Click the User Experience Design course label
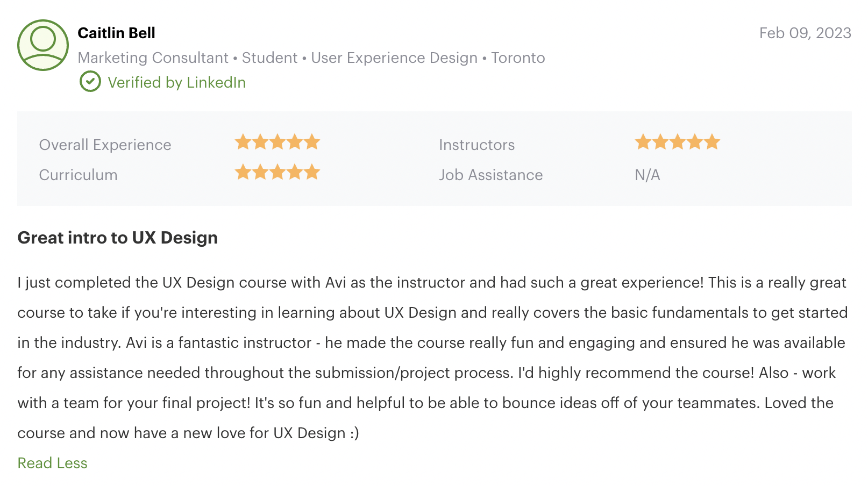The width and height of the screenshot is (868, 486). (395, 58)
